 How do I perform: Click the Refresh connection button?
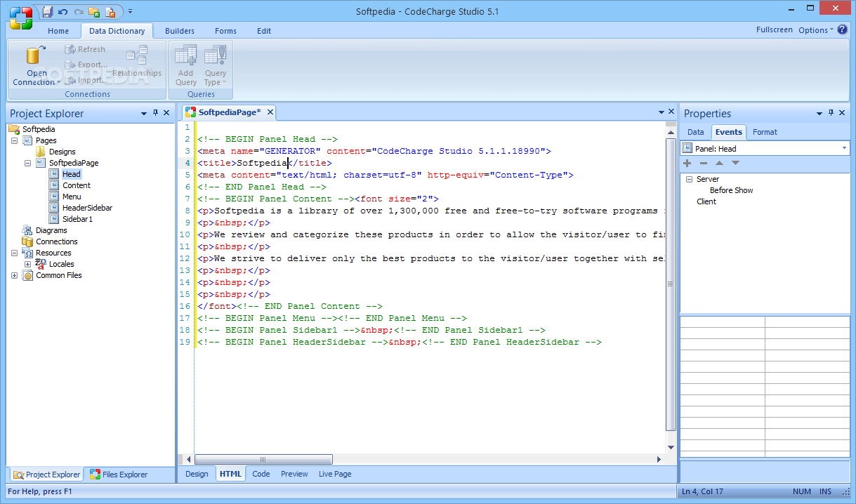coord(85,49)
